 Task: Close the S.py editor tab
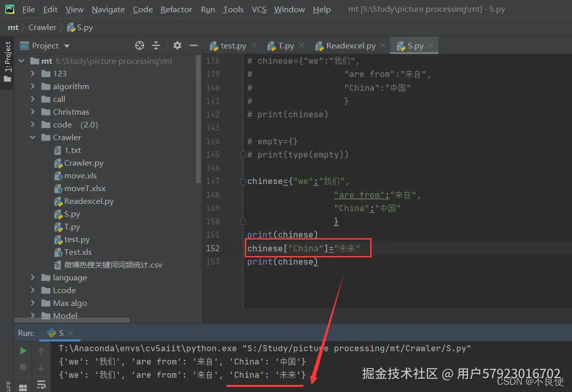431,45
